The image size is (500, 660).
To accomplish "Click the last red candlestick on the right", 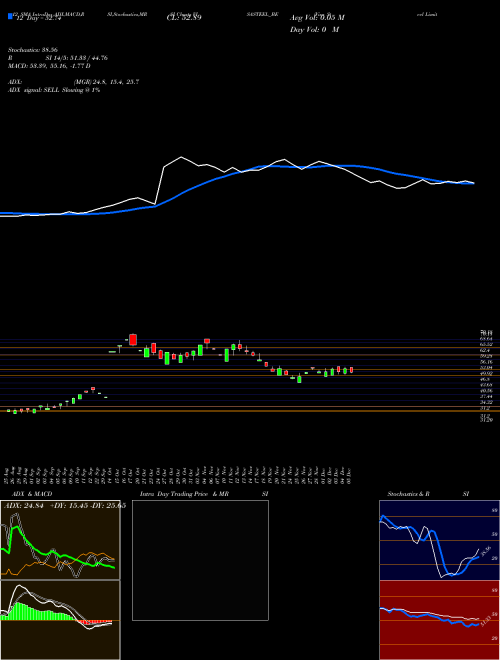I will tap(351, 370).
